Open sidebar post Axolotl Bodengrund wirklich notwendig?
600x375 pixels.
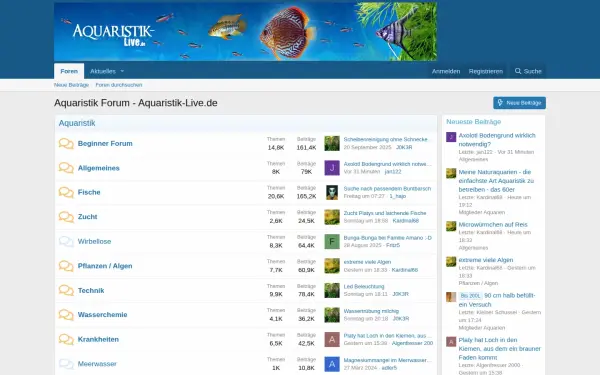(497, 140)
